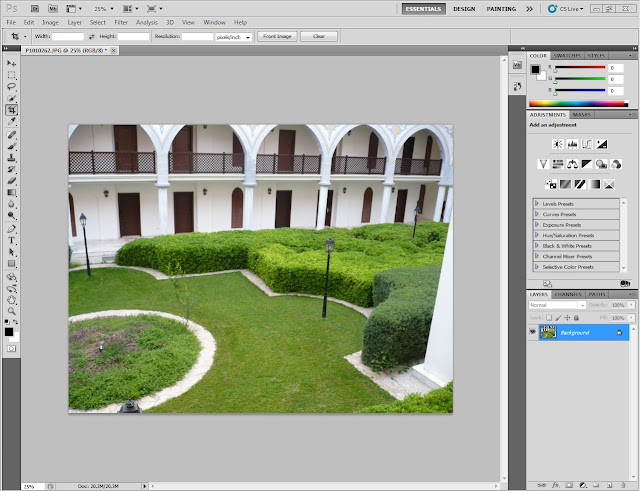Expand Curves Presets
The width and height of the screenshot is (640, 491).
click(x=537, y=214)
